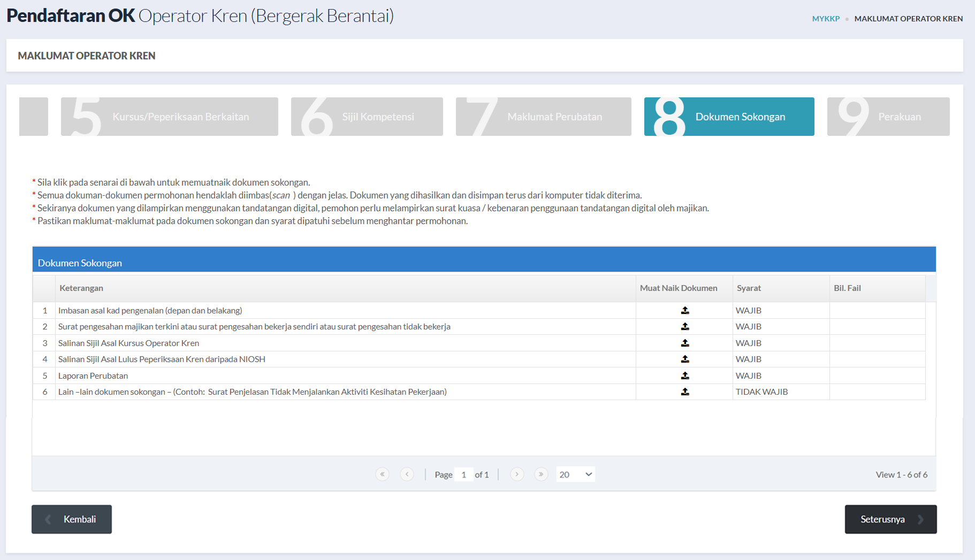Go to previous page of table
The image size is (975, 560).
[407, 474]
